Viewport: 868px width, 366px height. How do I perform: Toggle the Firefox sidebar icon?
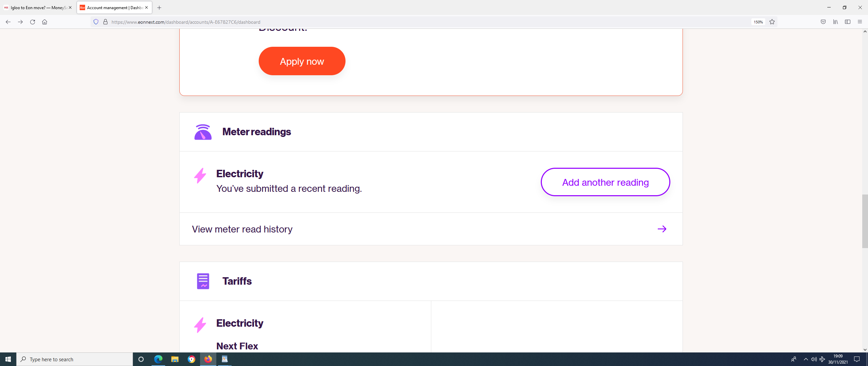(848, 22)
